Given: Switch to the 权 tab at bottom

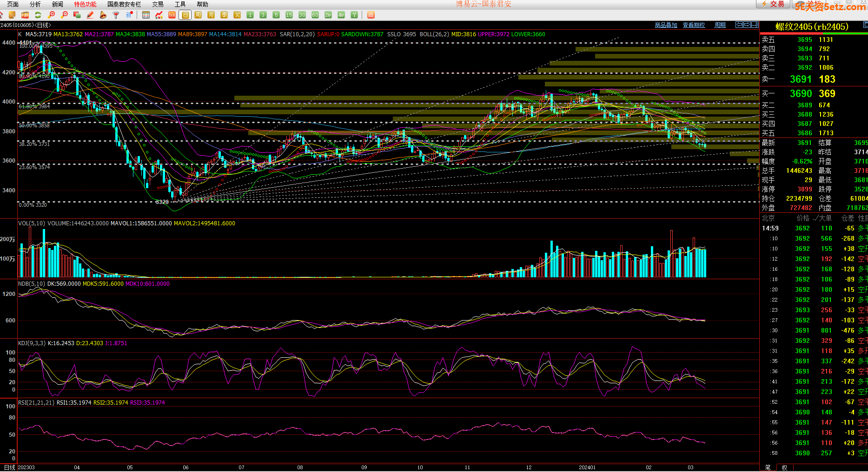Looking at the screenshot, I should [784, 467].
